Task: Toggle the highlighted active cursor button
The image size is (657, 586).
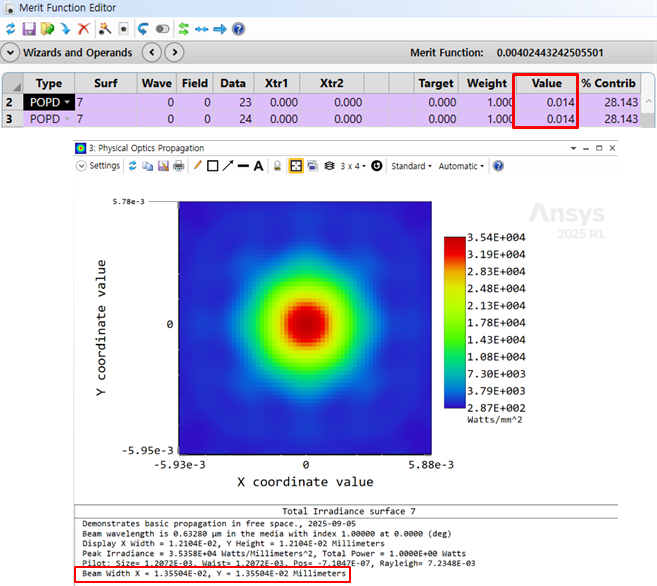Action: pyautogui.click(x=296, y=166)
